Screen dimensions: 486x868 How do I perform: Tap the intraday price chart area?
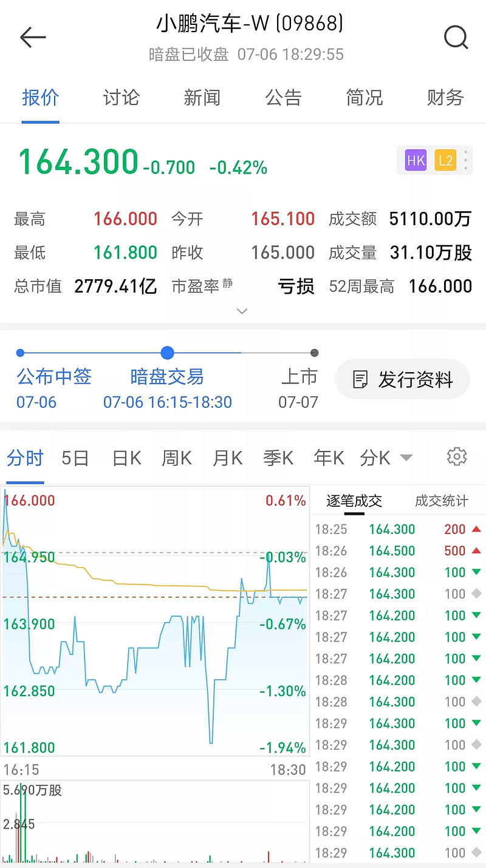(155, 622)
